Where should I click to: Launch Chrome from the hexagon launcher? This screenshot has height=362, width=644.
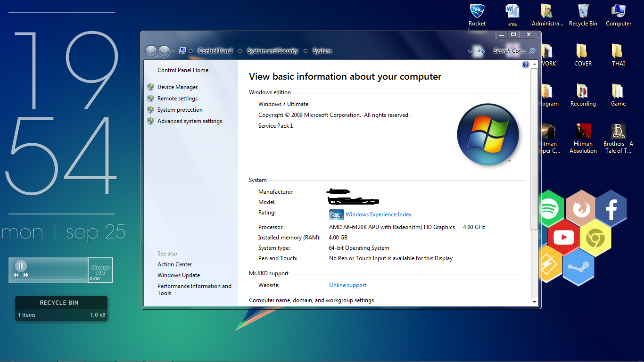point(595,238)
